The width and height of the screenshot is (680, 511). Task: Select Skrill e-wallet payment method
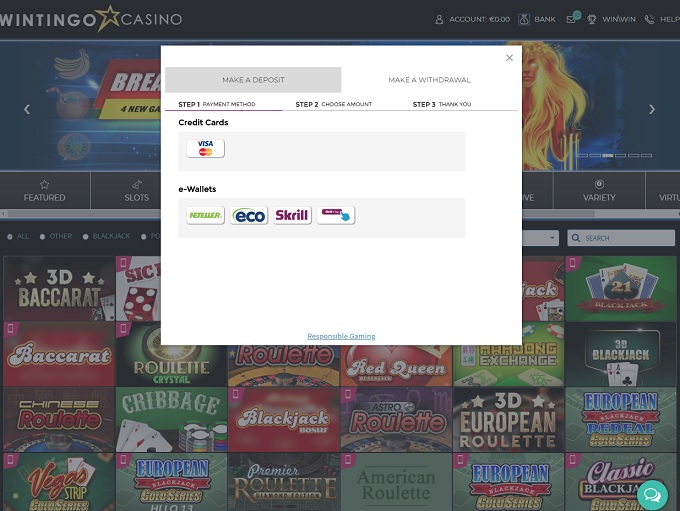tap(292, 215)
